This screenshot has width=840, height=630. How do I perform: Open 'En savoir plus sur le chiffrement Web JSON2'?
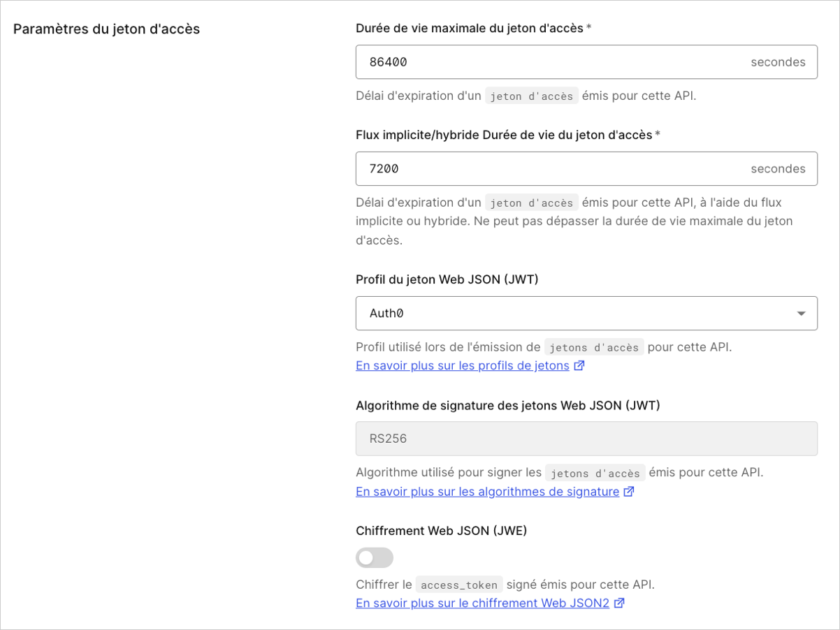(x=482, y=603)
